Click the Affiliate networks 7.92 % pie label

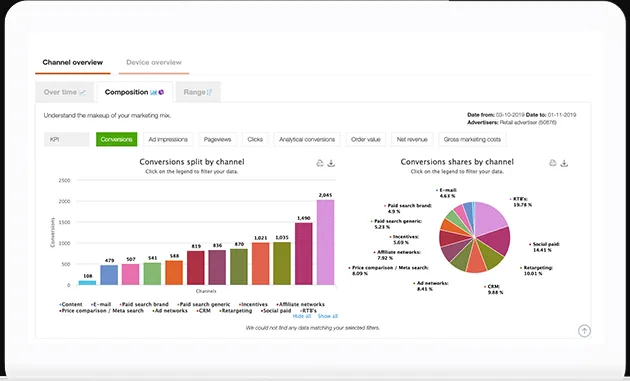pyautogui.click(x=397, y=255)
